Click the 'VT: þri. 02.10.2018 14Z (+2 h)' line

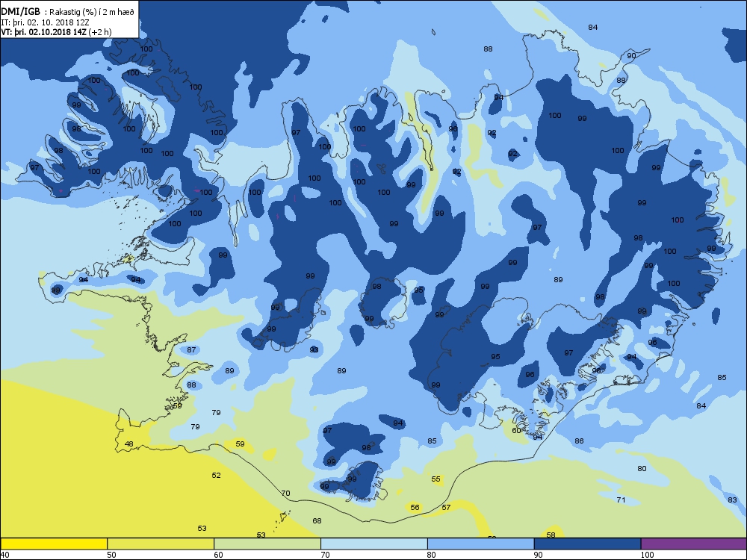click(x=56, y=32)
